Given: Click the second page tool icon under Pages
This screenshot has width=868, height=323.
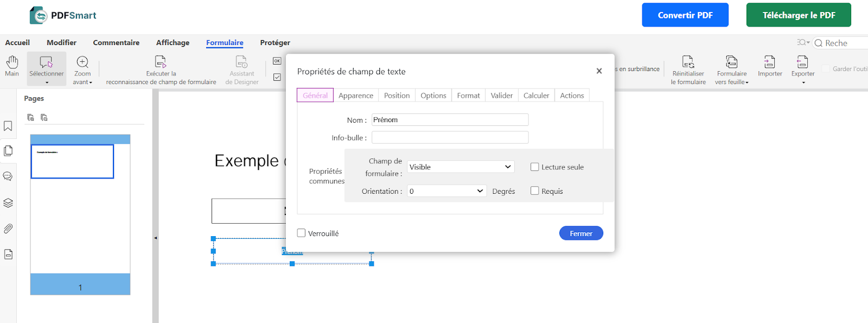Looking at the screenshot, I should (x=44, y=117).
